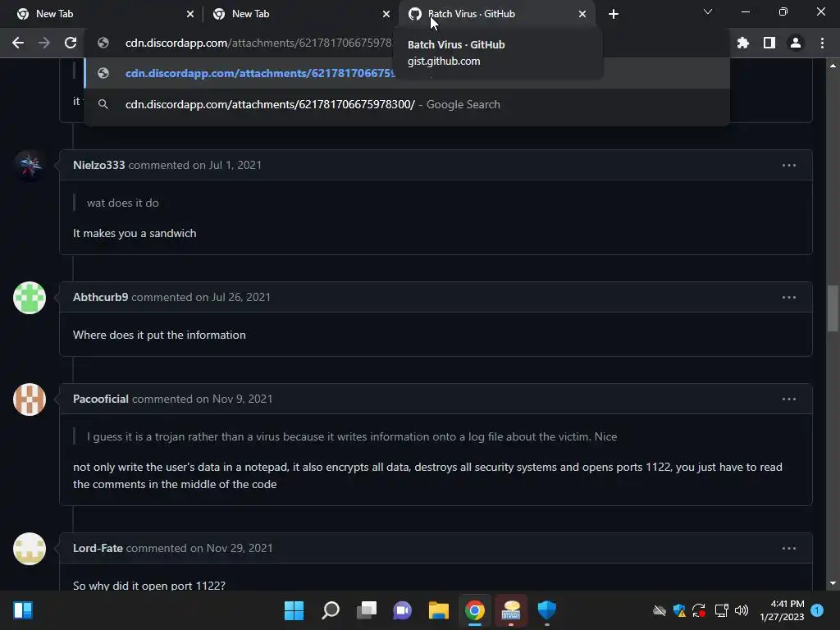Viewport: 840px width, 630px height.
Task: Open Abthcurb9's profile link
Action: click(x=100, y=297)
